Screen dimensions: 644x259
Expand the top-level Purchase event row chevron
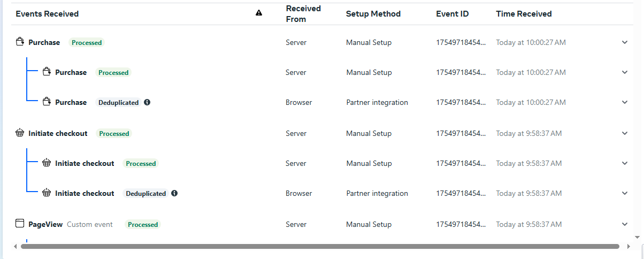(624, 42)
